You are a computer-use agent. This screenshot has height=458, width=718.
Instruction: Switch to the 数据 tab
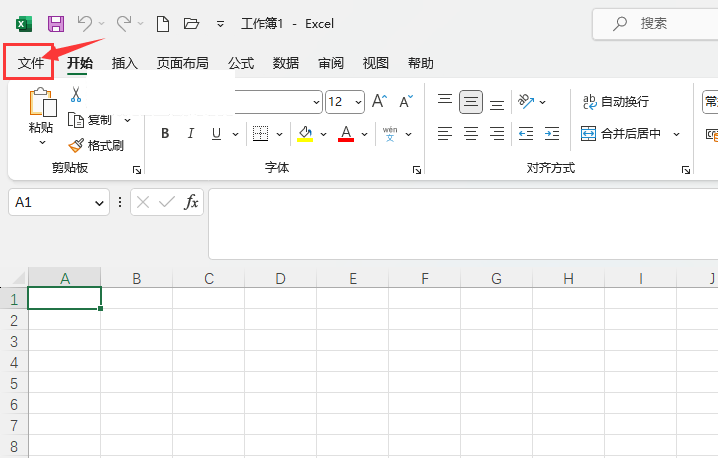(286, 63)
